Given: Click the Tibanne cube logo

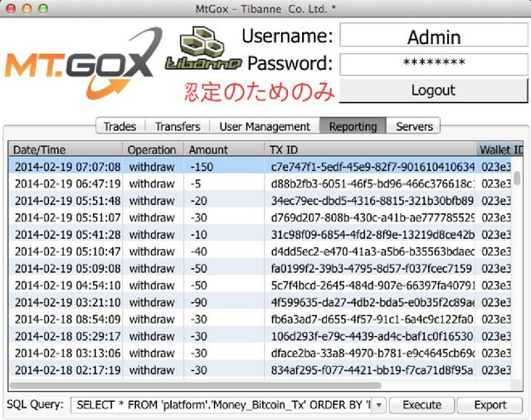Looking at the screenshot, I should [x=204, y=51].
